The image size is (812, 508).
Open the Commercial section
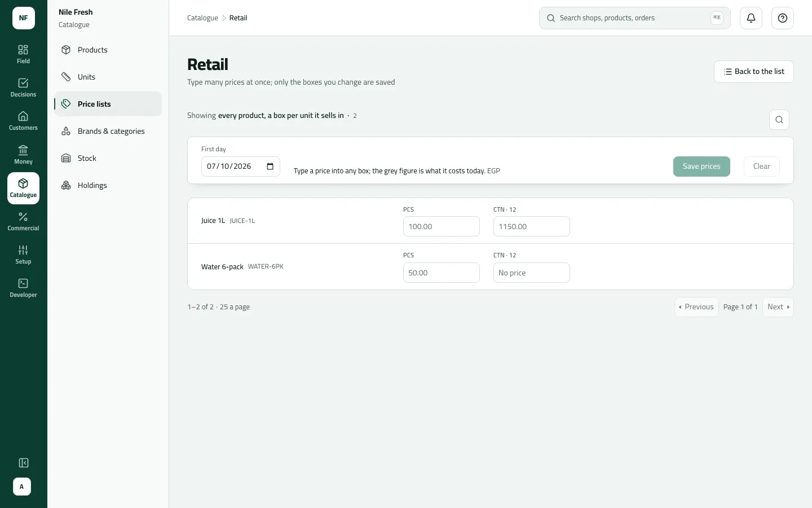23,221
